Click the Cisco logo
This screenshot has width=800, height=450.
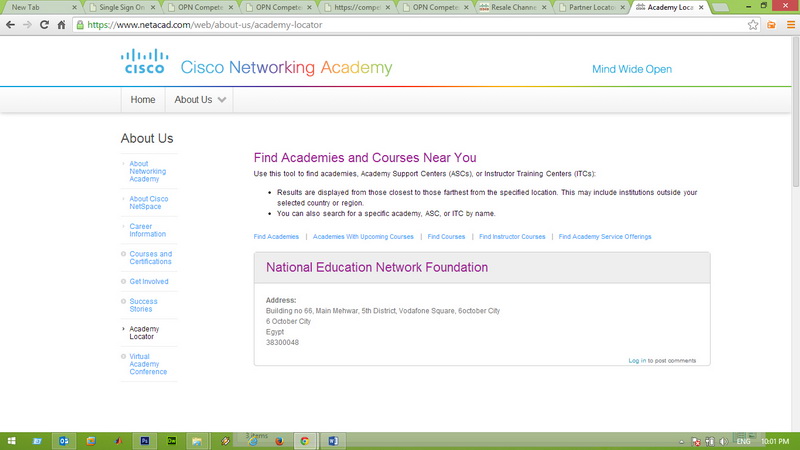[145, 61]
